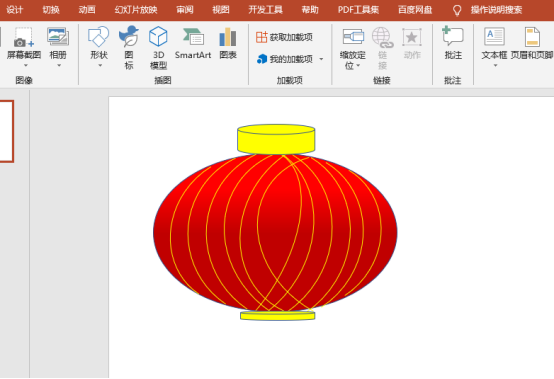Expand 屏幕截图 dropdown arrow

[25, 65]
